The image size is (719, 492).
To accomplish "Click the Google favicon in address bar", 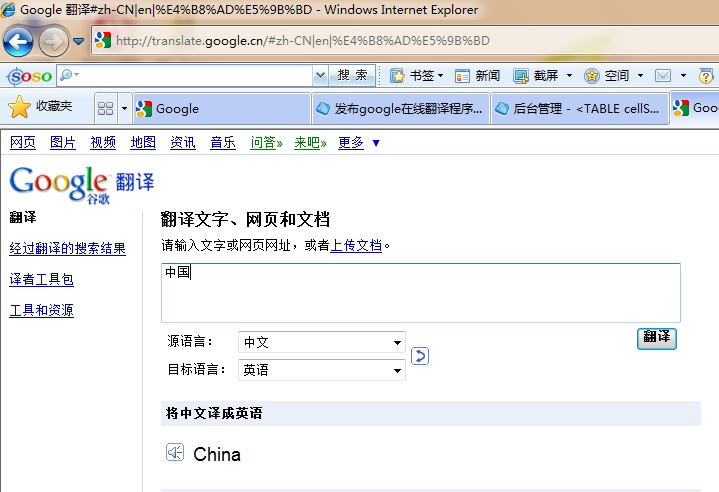I will click(x=103, y=41).
